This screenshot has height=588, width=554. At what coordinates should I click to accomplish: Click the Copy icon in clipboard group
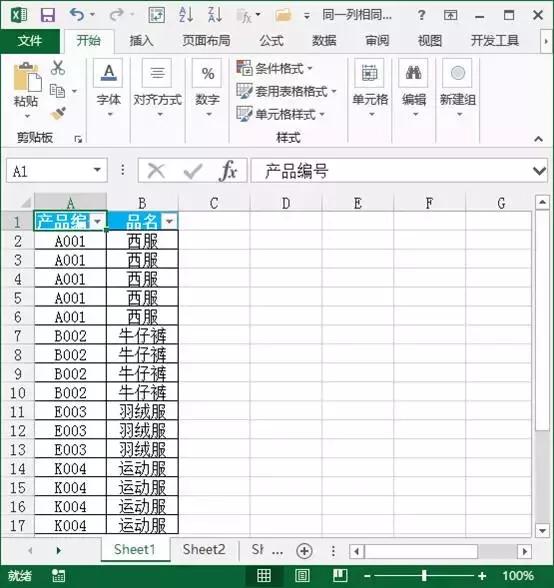pos(57,91)
